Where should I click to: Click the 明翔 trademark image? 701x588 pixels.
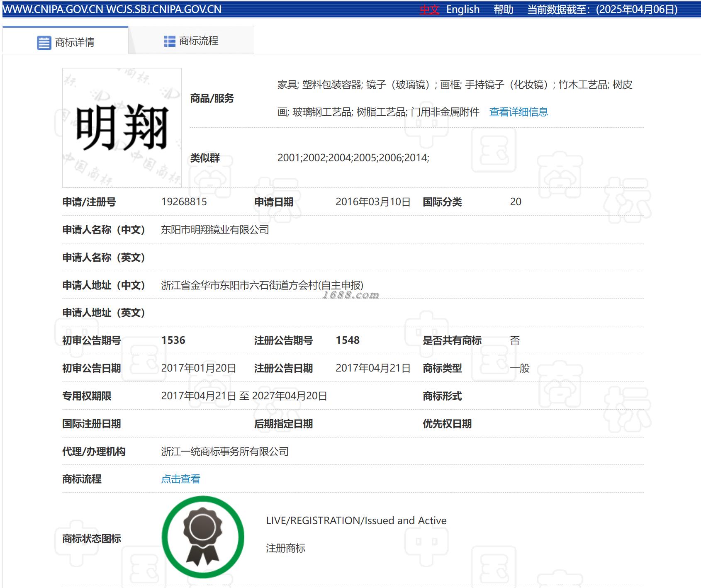tap(122, 128)
